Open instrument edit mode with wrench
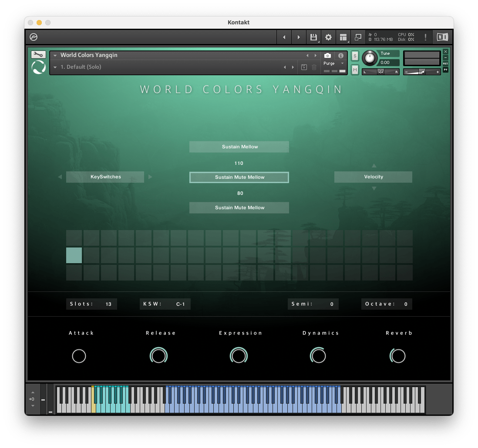The height and width of the screenshot is (448, 478). click(x=38, y=54)
